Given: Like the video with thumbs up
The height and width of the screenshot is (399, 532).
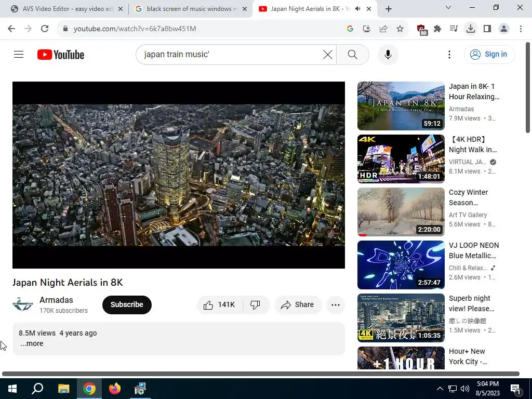Looking at the screenshot, I should point(219,304).
